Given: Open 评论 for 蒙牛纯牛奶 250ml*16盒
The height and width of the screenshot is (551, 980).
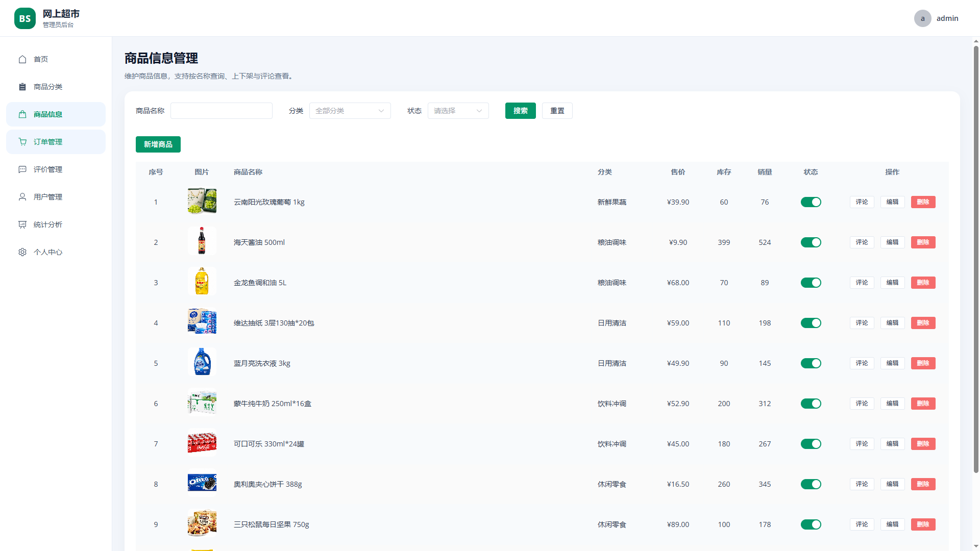Looking at the screenshot, I should [x=862, y=404].
